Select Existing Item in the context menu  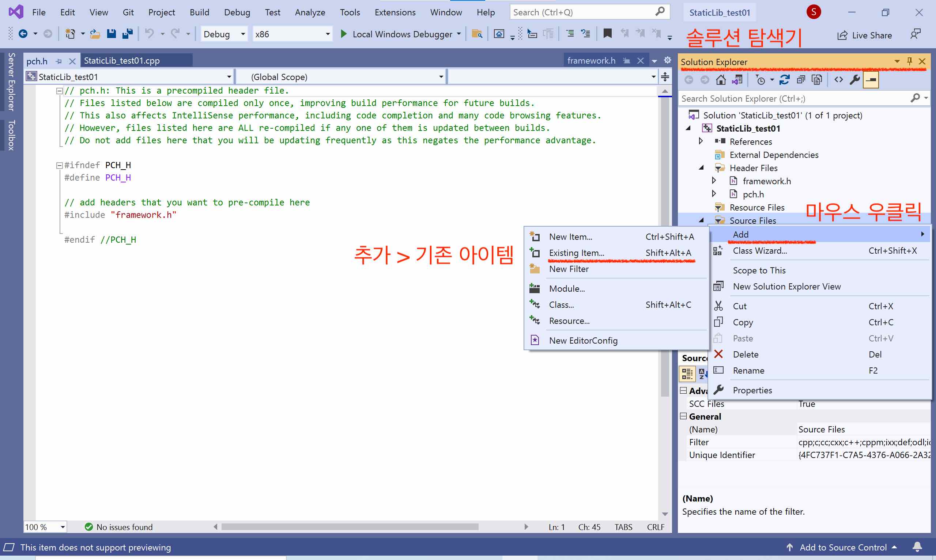tap(577, 253)
